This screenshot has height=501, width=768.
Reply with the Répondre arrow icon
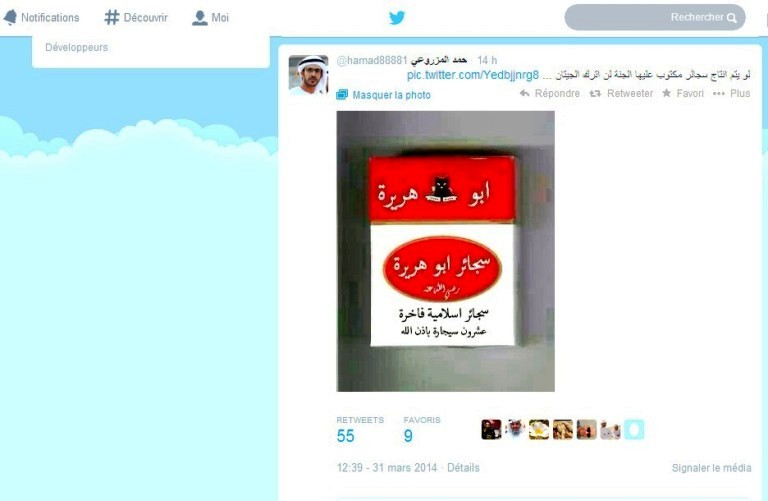point(525,93)
